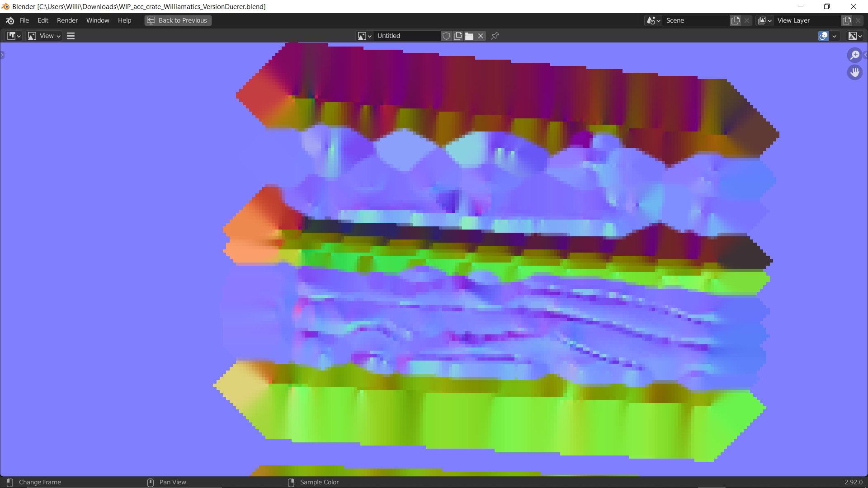Click the fake user shield icon
This screenshot has height=488, width=868.
(x=446, y=36)
